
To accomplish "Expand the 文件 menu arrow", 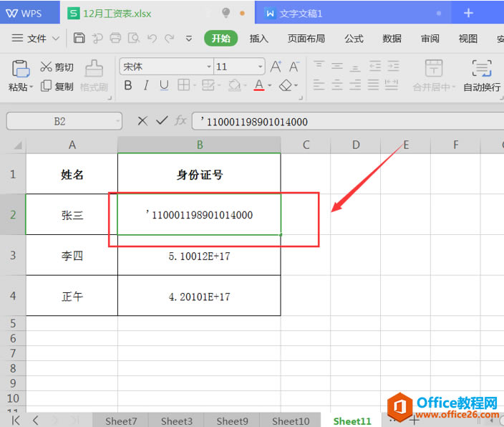I will click(56, 39).
